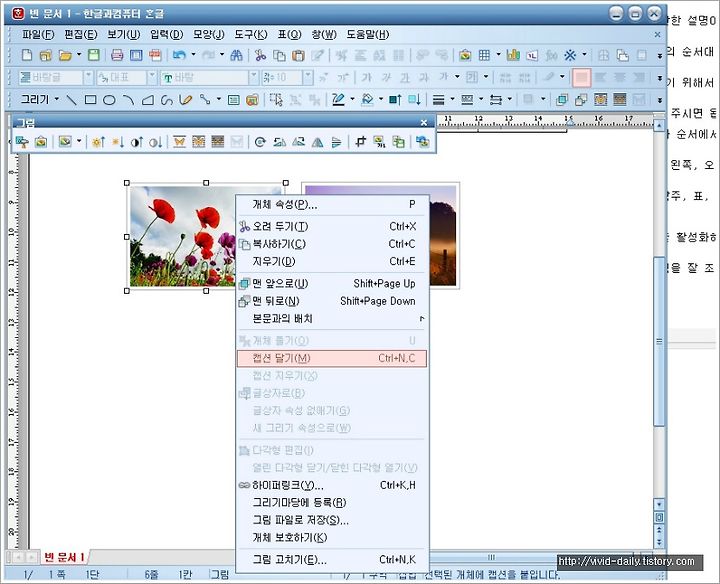
Task: Choose 하이퍼링크(Y)... in the context menu
Action: [x=332, y=485]
